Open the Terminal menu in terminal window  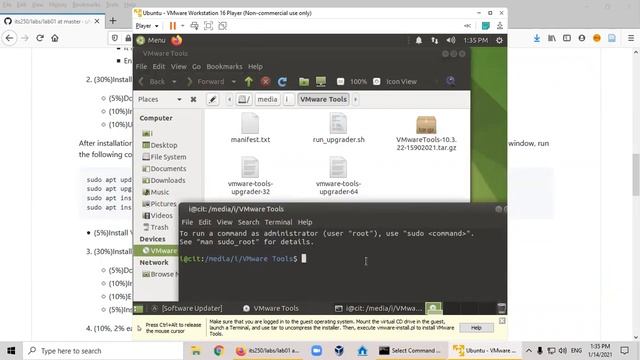(278, 222)
